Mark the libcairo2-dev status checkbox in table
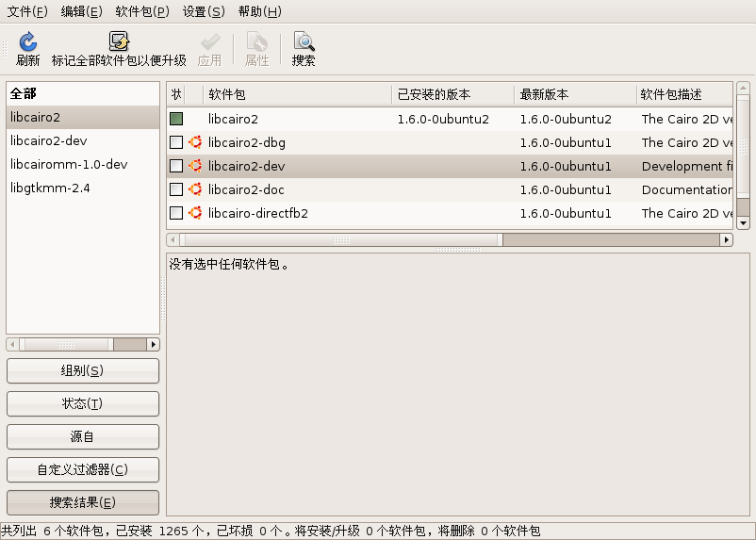Image resolution: width=756 pixels, height=540 pixels. click(x=176, y=166)
